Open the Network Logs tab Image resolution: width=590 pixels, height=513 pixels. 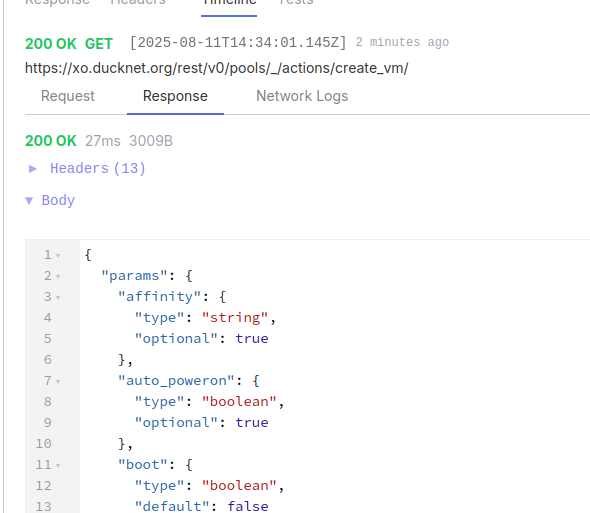pyautogui.click(x=302, y=96)
